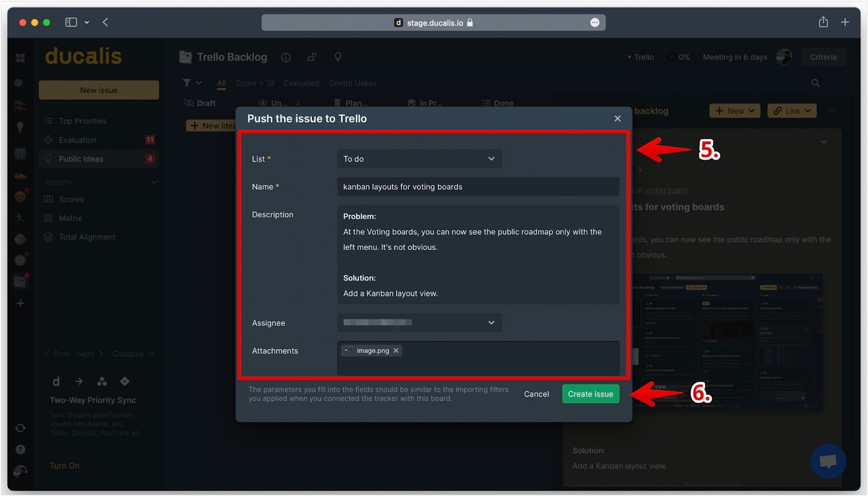Click the ducalis d icon above Priority Sync
The image size is (868, 496).
tap(56, 382)
